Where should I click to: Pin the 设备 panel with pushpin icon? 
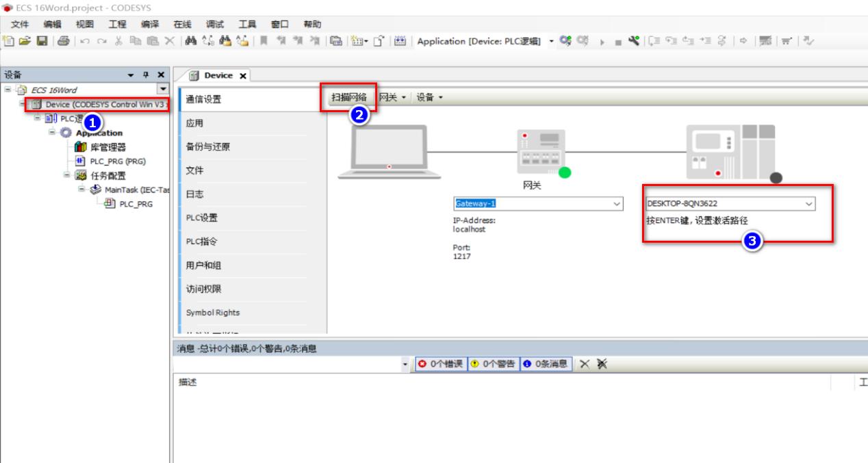tap(146, 75)
